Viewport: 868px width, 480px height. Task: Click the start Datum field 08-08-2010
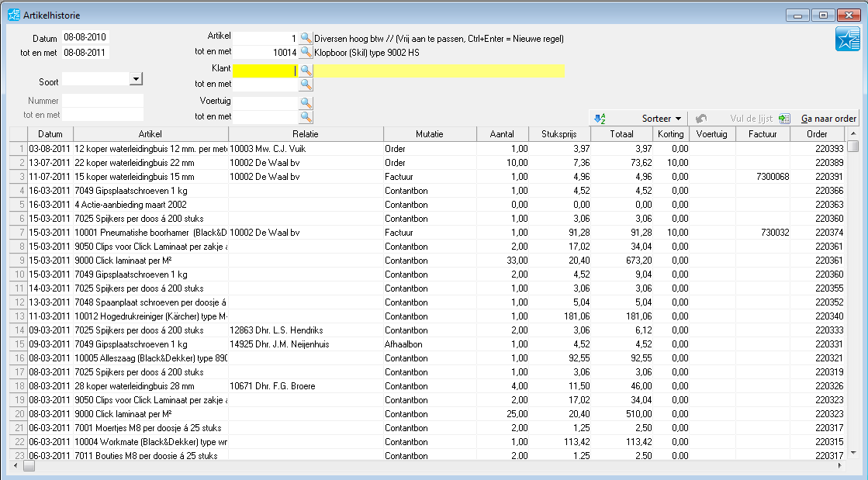(x=85, y=38)
